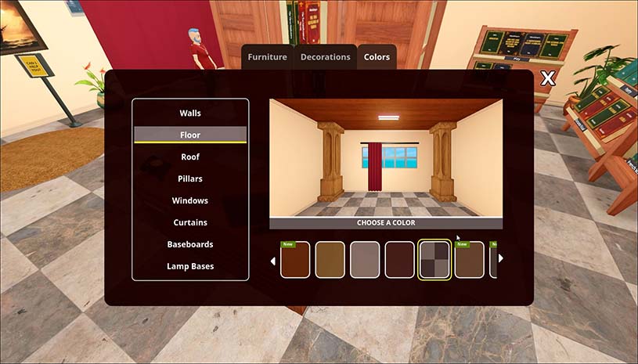Choose the Windows category
This screenshot has height=364, width=638.
[190, 200]
